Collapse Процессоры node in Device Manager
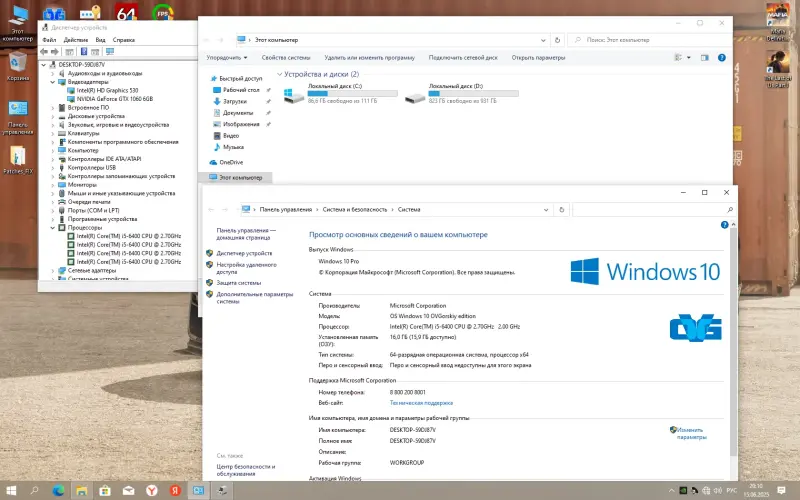The height and width of the screenshot is (500, 800). coord(53,228)
